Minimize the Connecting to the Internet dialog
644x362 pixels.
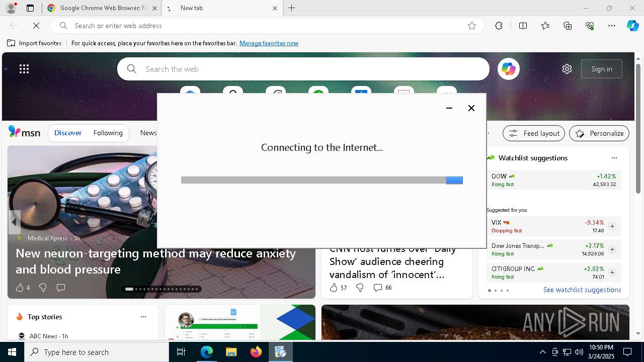pos(449,108)
